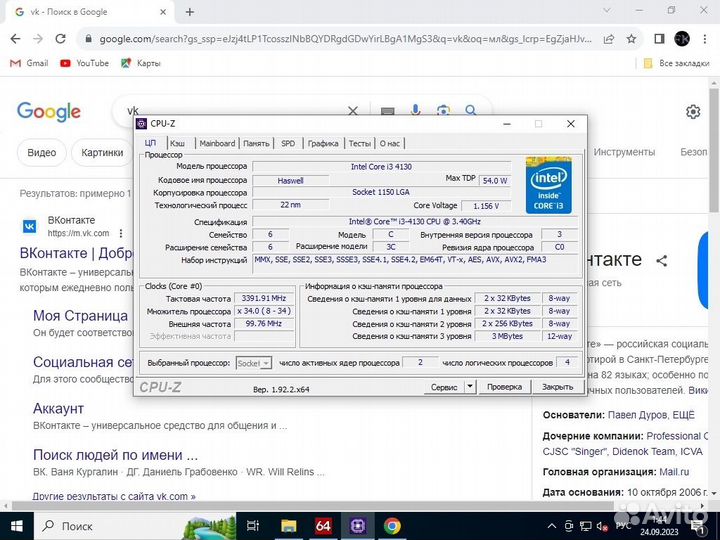Switch CPU-Z to the Графика tab

coord(323,143)
